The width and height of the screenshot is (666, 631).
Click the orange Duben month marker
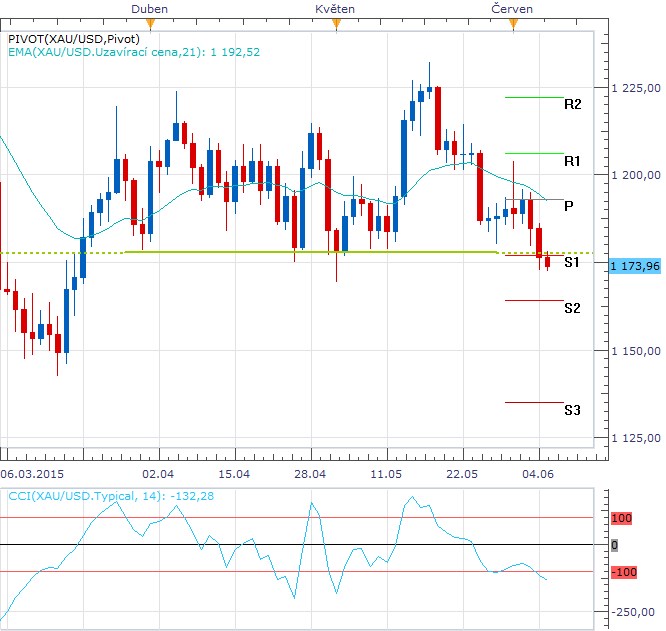[150, 25]
